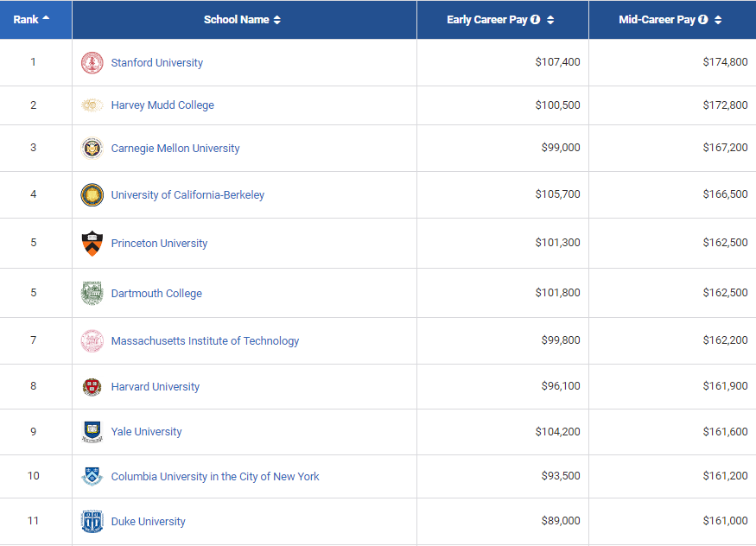756x546 pixels.
Task: Sort by School Name arrows
Action: (276, 20)
